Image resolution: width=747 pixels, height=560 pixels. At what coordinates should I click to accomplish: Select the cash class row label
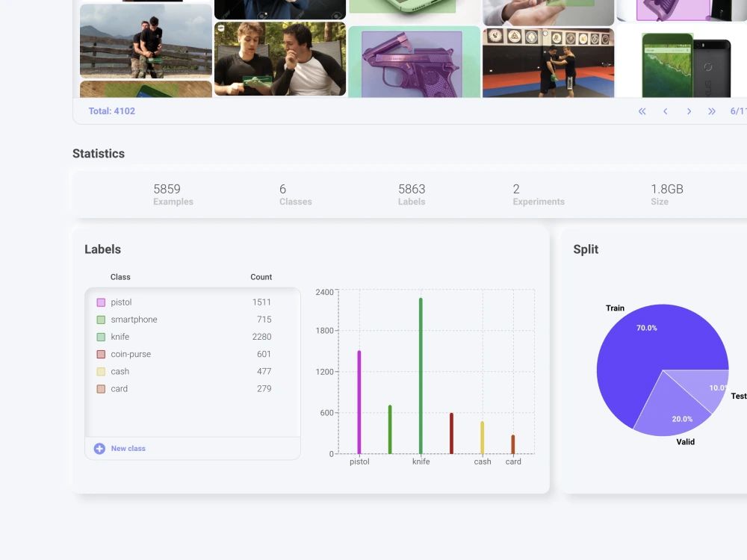pyautogui.click(x=120, y=371)
